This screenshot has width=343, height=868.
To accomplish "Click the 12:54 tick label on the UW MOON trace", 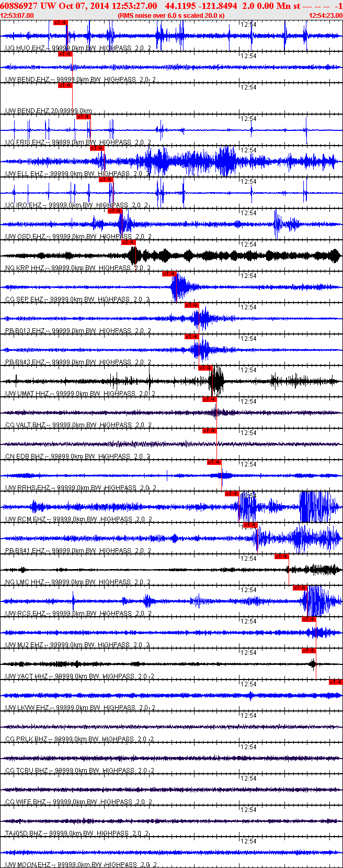I will pyautogui.click(x=248, y=841).
